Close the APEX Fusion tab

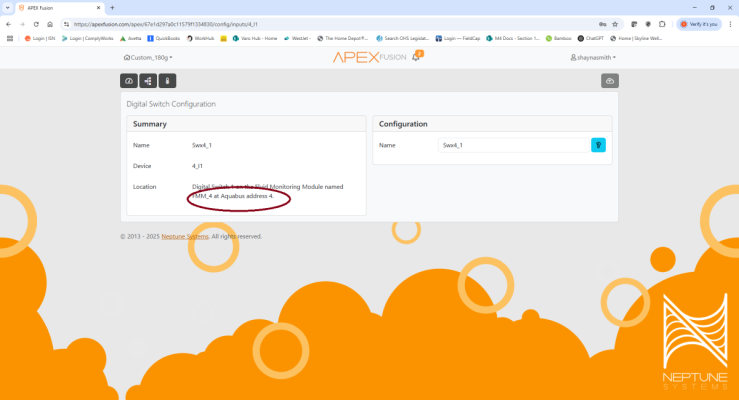coord(99,8)
